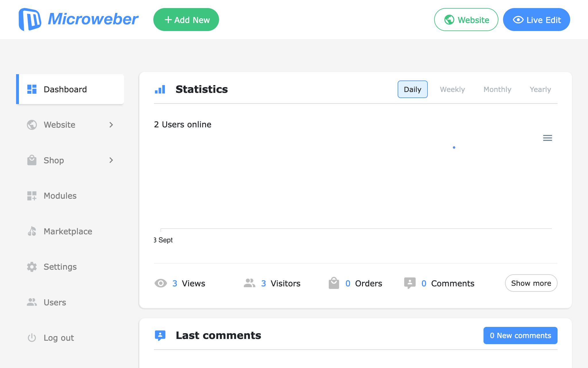This screenshot has height=368, width=588.
Task: Click the Modules grid icon
Action: click(32, 196)
